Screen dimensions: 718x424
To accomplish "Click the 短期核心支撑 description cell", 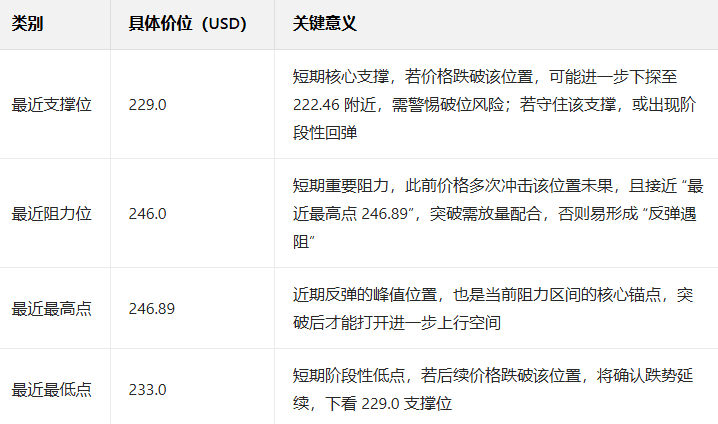I will 496,104.
